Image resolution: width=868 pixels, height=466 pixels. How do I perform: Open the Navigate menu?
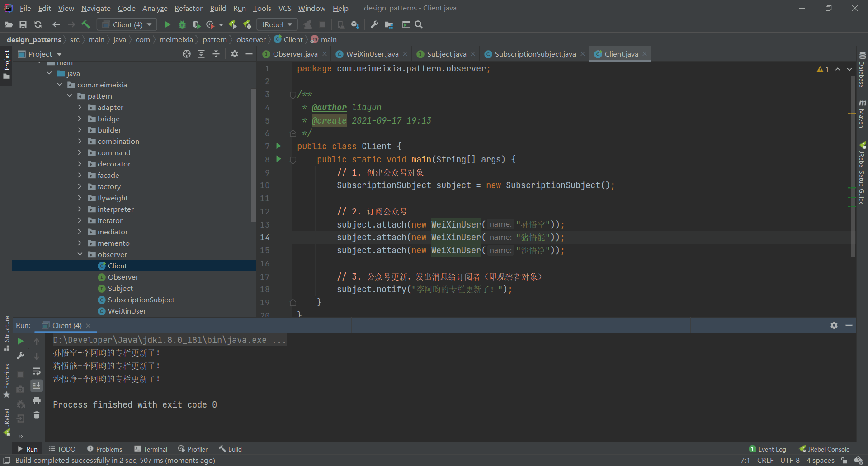coord(96,8)
